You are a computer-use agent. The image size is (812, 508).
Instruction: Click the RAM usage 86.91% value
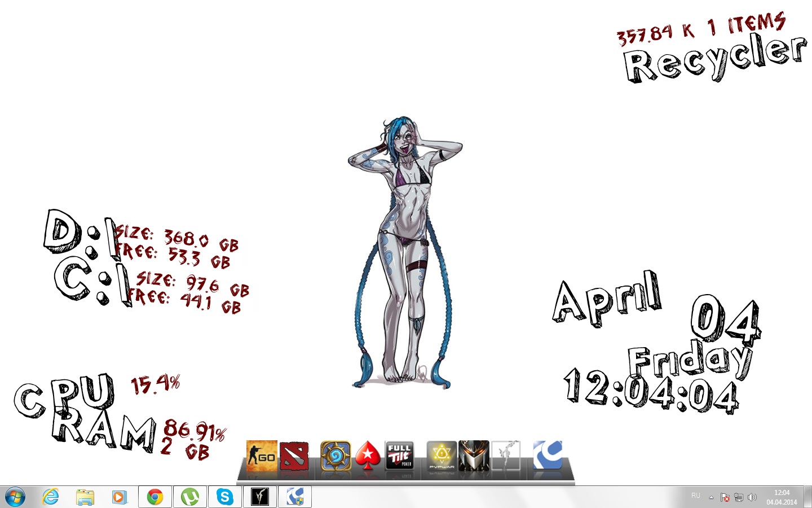(x=194, y=431)
